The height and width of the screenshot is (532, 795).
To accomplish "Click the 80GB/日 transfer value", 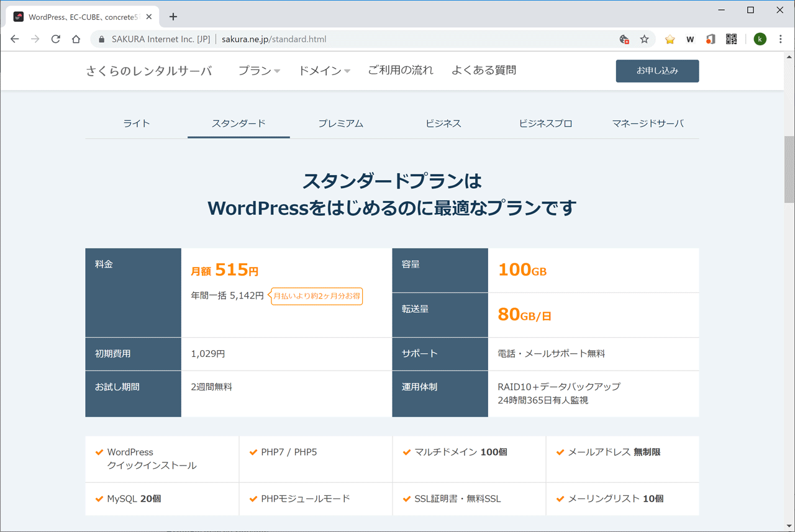I will tap(525, 315).
